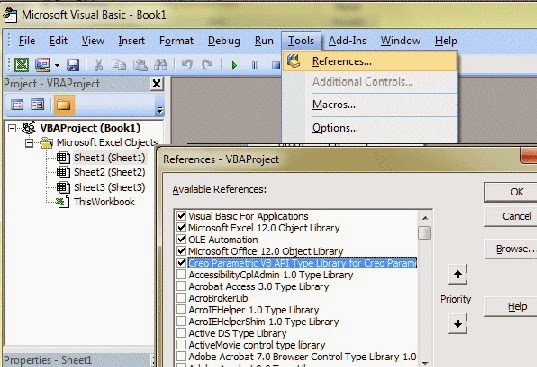Open the View menu

pyautogui.click(x=93, y=41)
